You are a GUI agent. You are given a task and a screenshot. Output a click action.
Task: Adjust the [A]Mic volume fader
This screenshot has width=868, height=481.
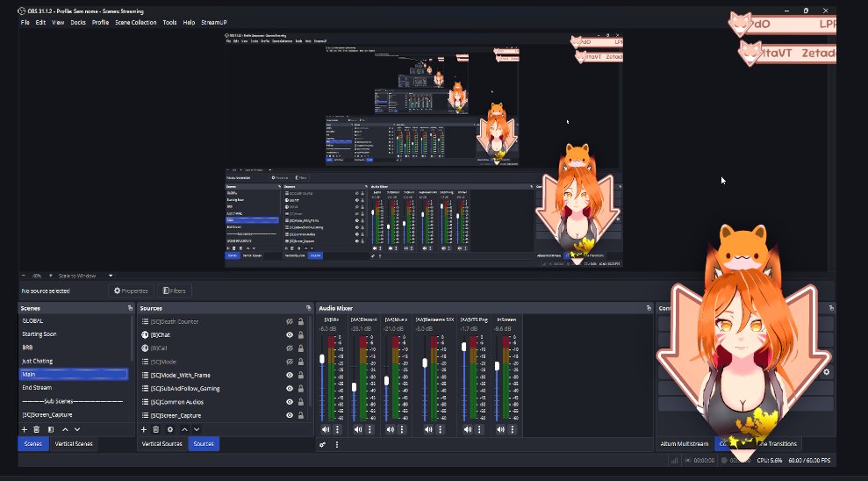[x=322, y=359]
